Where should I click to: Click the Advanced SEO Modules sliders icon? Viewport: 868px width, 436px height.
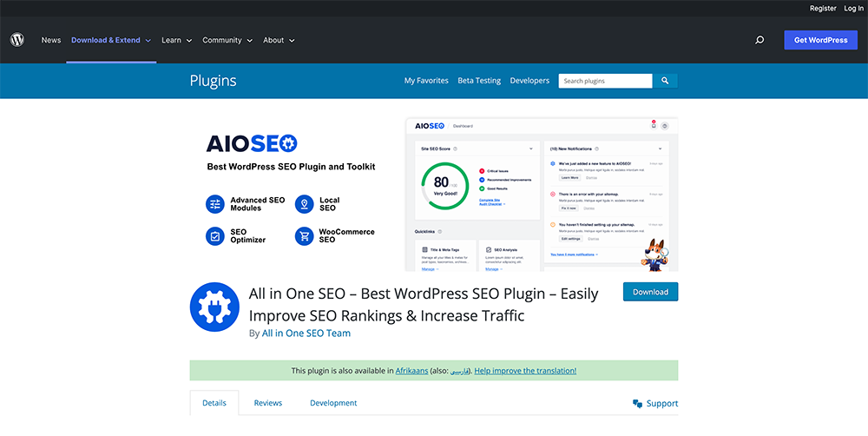[214, 204]
